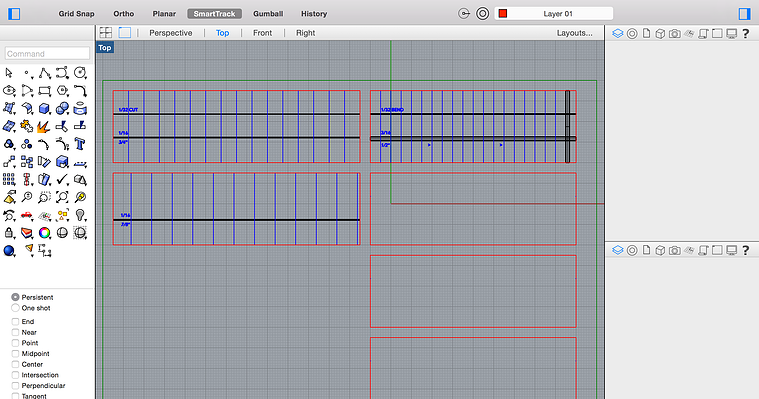Click the question mark Help icon in upper inspector
The height and width of the screenshot is (399, 759).
[745, 33]
